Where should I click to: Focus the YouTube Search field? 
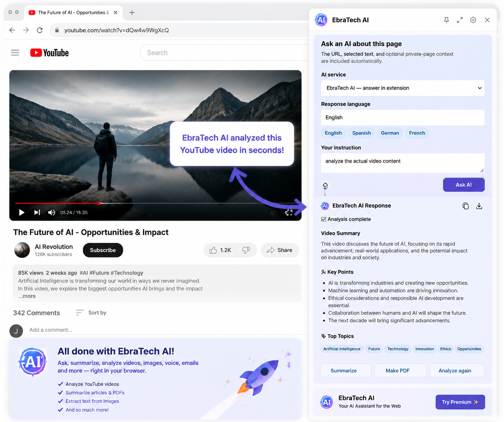pos(224,53)
